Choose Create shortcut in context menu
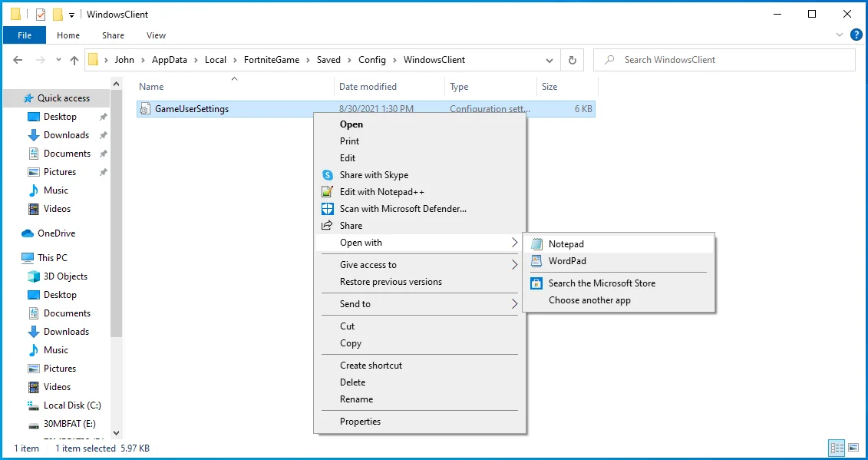 pyautogui.click(x=371, y=366)
